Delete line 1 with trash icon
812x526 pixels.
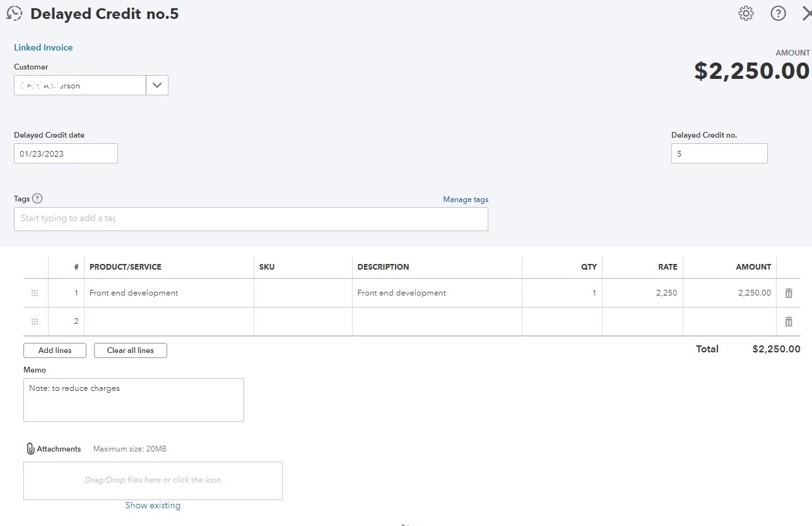(789, 293)
